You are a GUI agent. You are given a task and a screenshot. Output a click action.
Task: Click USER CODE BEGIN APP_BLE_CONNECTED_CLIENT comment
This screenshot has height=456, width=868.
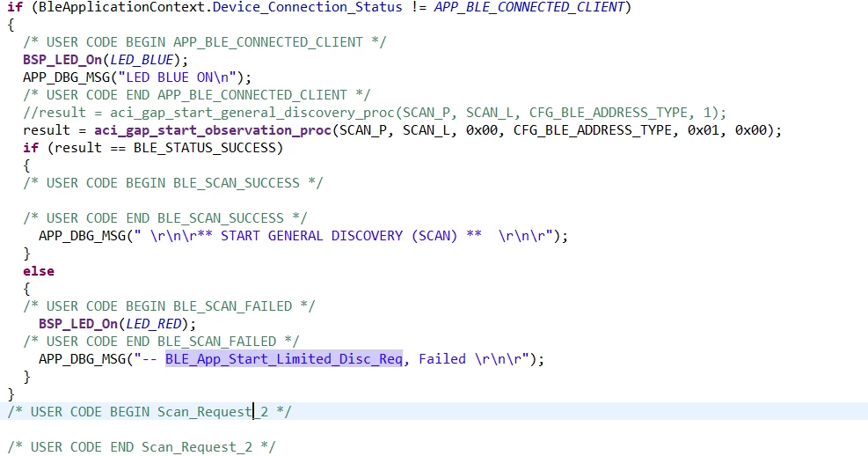[204, 42]
